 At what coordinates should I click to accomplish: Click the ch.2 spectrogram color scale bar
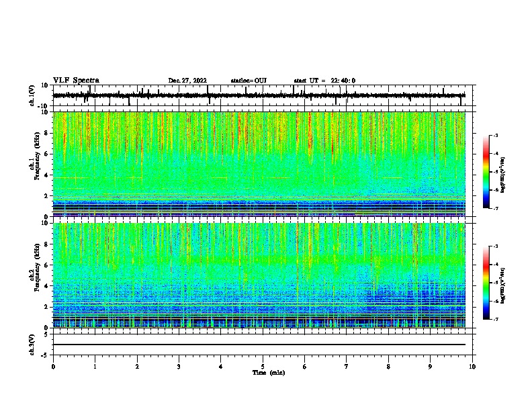486,283
